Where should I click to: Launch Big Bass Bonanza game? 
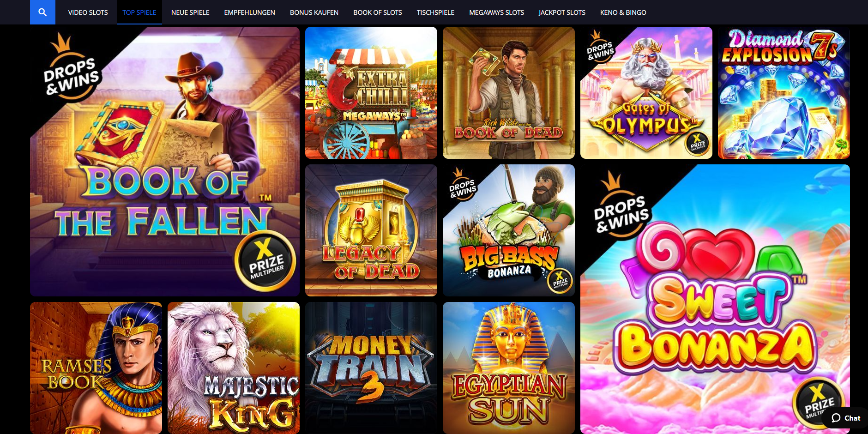pos(509,230)
